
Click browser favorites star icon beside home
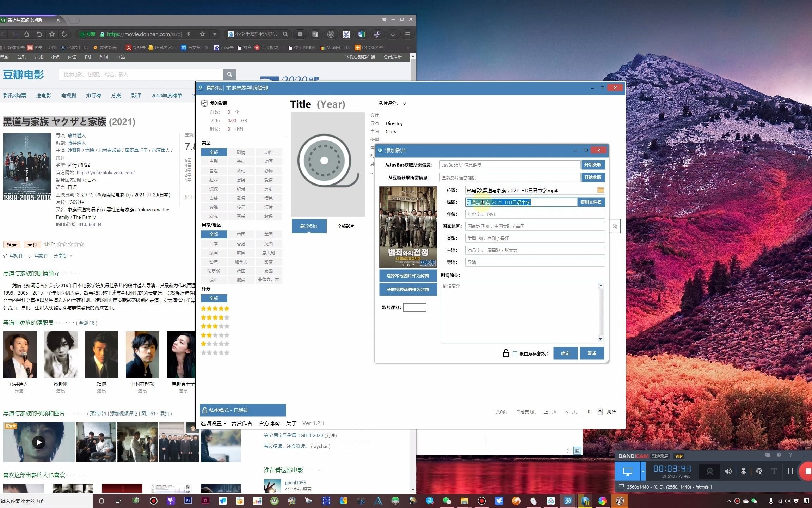[52, 34]
